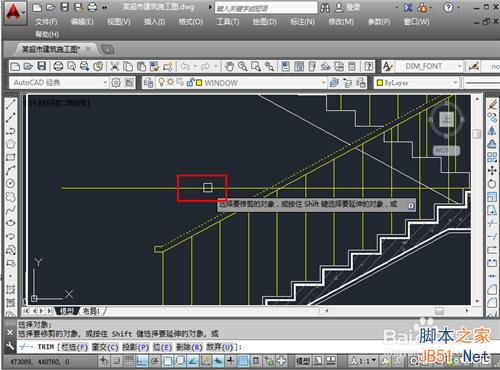
Task: Open the WCS dropdown under ViewCube
Action: [x=446, y=151]
